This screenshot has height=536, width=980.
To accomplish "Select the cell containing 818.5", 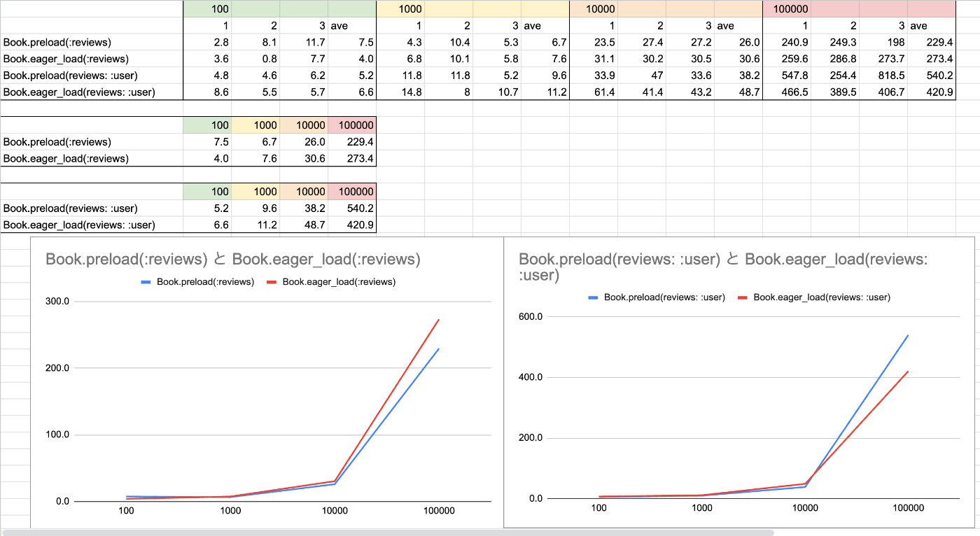I will [x=883, y=76].
